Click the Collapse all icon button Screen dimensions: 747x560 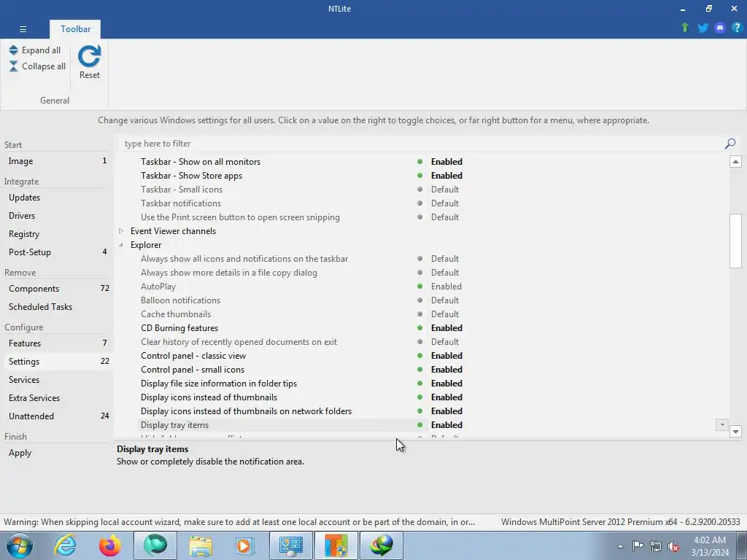(x=13, y=66)
